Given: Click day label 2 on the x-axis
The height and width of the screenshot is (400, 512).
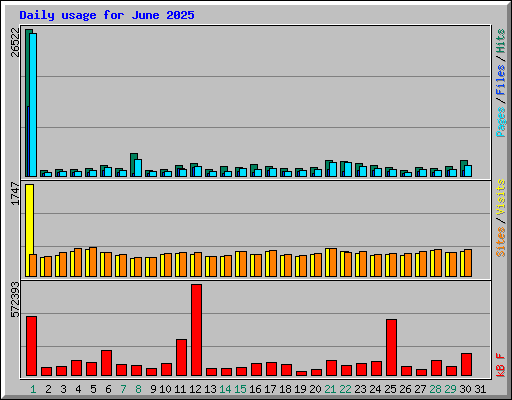Looking at the screenshot, I should click(48, 389).
